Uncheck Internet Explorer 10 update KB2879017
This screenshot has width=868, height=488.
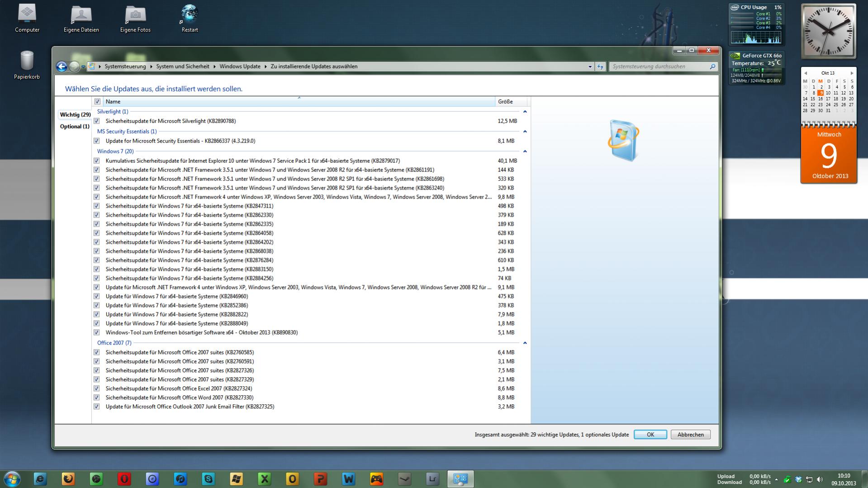point(96,161)
